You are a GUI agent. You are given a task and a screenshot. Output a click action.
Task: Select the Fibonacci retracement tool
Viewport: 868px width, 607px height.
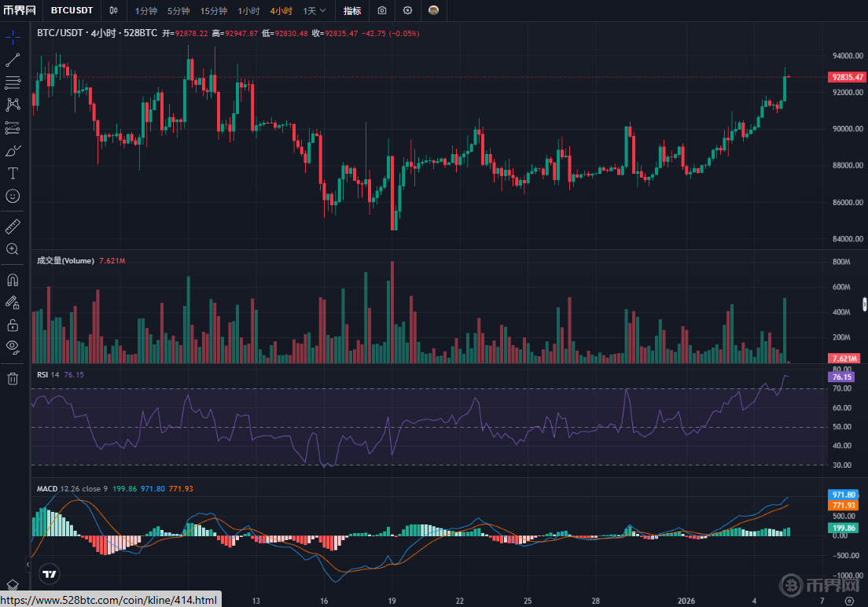[x=13, y=83]
